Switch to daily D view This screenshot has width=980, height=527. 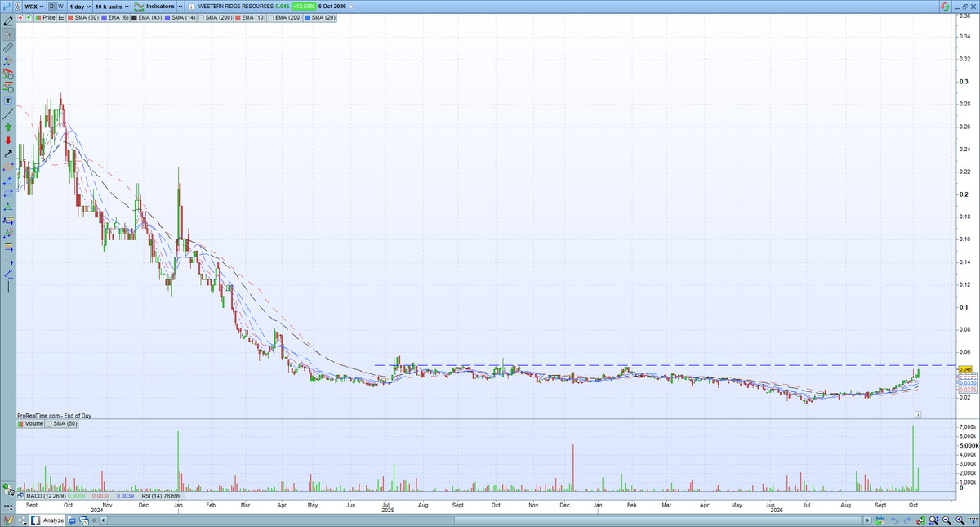click(51, 7)
